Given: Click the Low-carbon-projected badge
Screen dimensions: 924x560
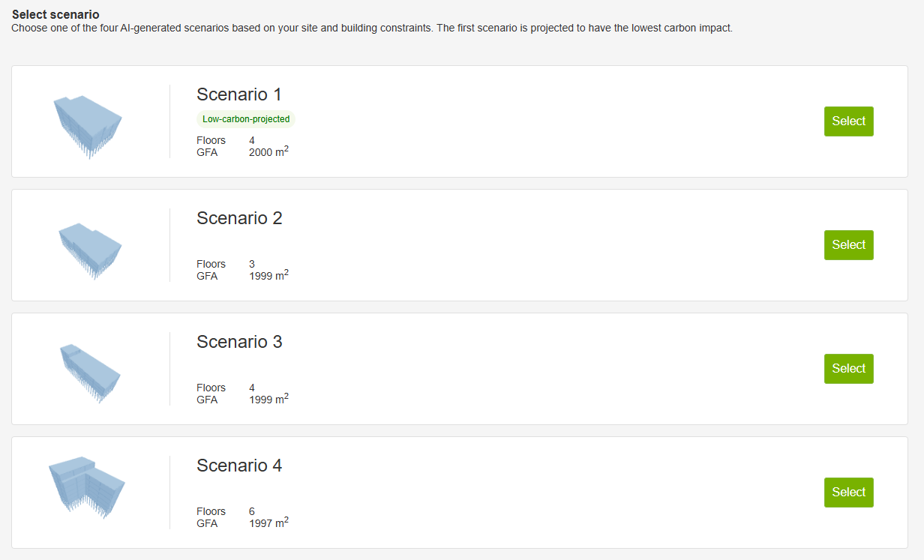Looking at the screenshot, I should tap(246, 119).
